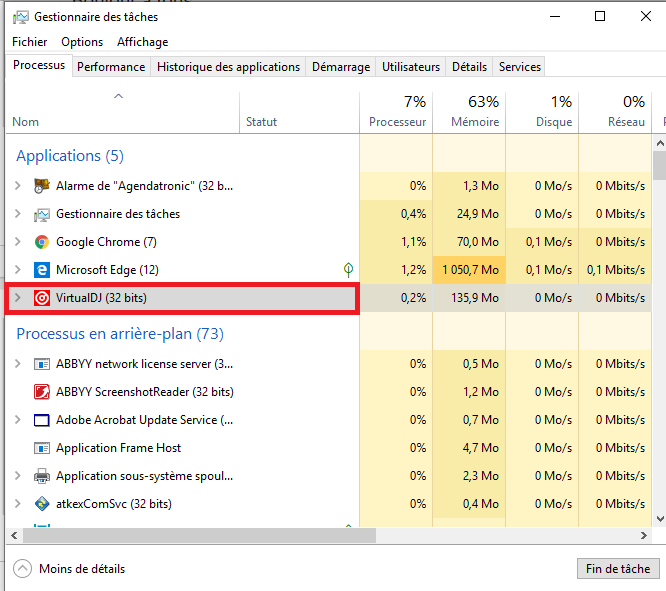The image size is (666, 591).
Task: Expand the Gestionnaire des tâches row
Action: [x=17, y=214]
